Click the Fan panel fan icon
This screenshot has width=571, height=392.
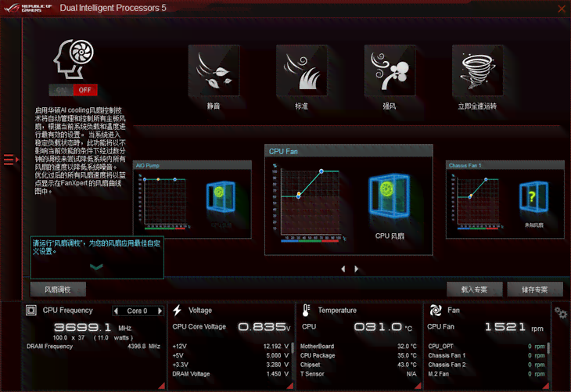click(x=436, y=311)
